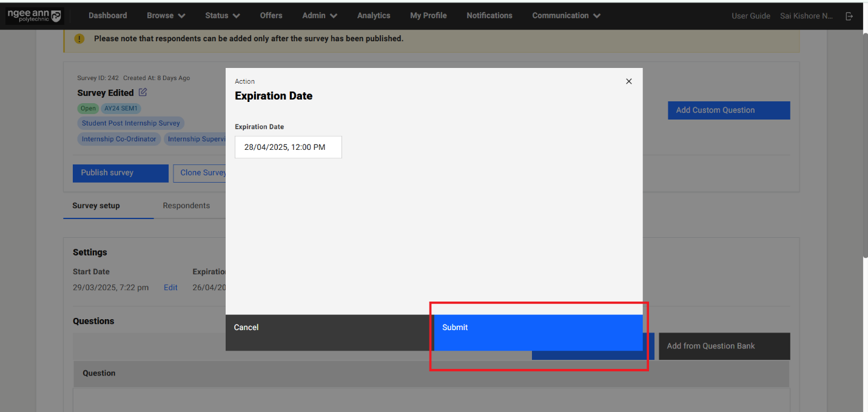Click the yellow warning icon in notice banner
Image resolution: width=868 pixels, height=412 pixels.
coord(79,39)
